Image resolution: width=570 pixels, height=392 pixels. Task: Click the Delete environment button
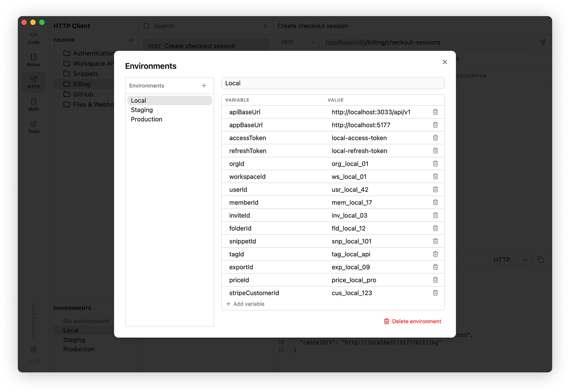(412, 321)
